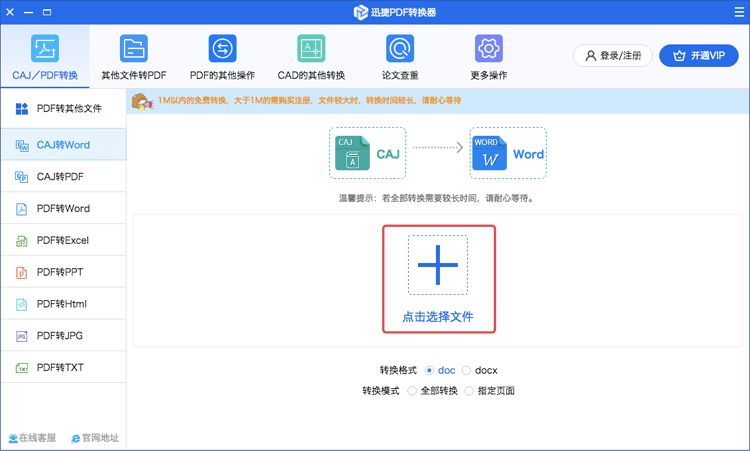Click the 温馨提示 hint text
The width and height of the screenshot is (750, 451).
click(436, 198)
